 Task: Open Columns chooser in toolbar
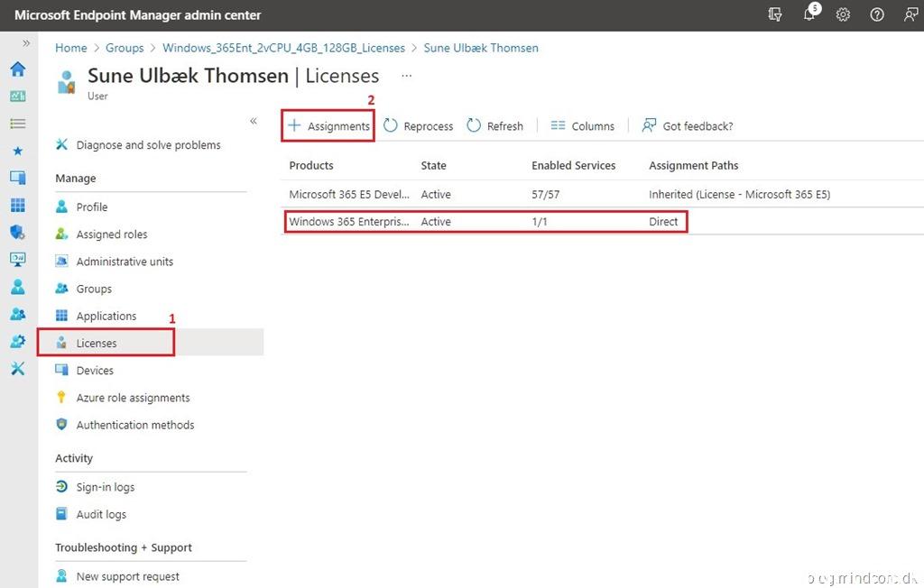coord(582,126)
